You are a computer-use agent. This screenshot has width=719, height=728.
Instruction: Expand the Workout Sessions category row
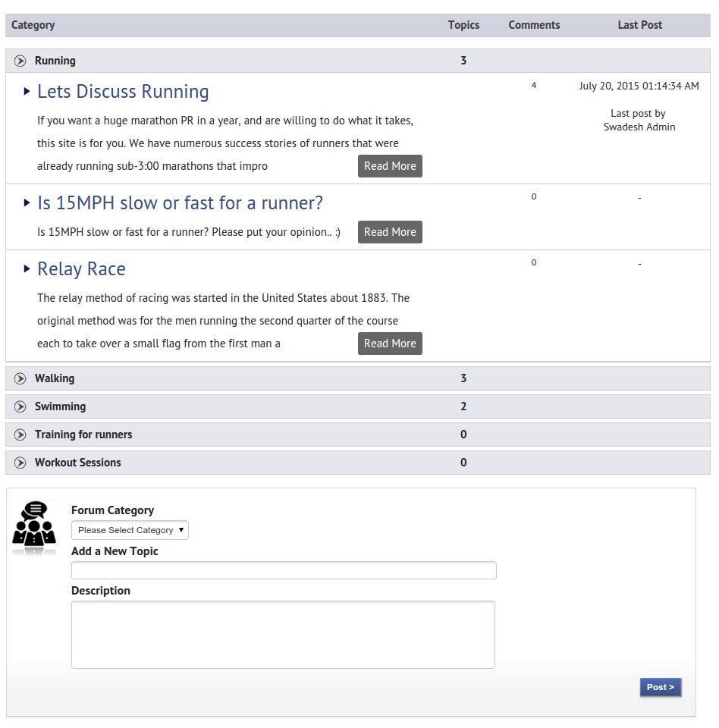(77, 463)
